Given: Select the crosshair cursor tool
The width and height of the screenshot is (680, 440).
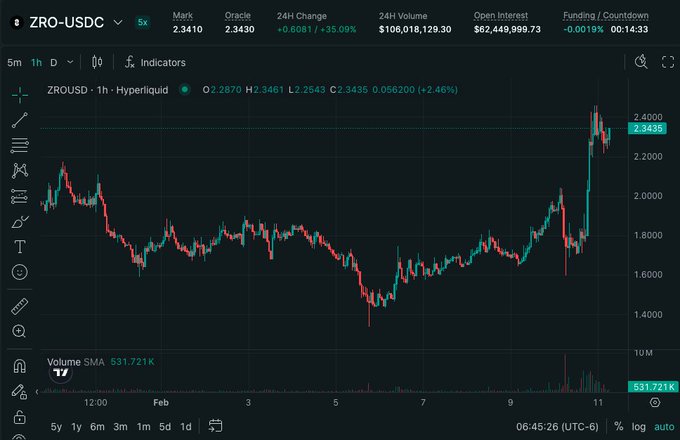Looking at the screenshot, I should [x=20, y=94].
